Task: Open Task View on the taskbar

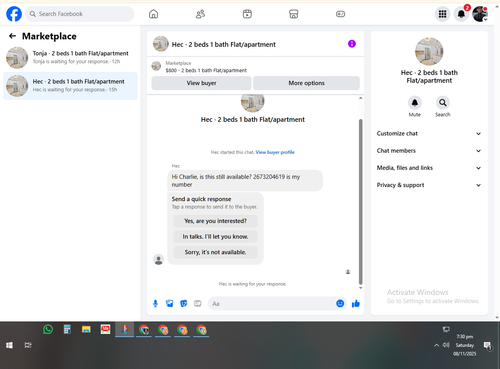Action: [28, 345]
